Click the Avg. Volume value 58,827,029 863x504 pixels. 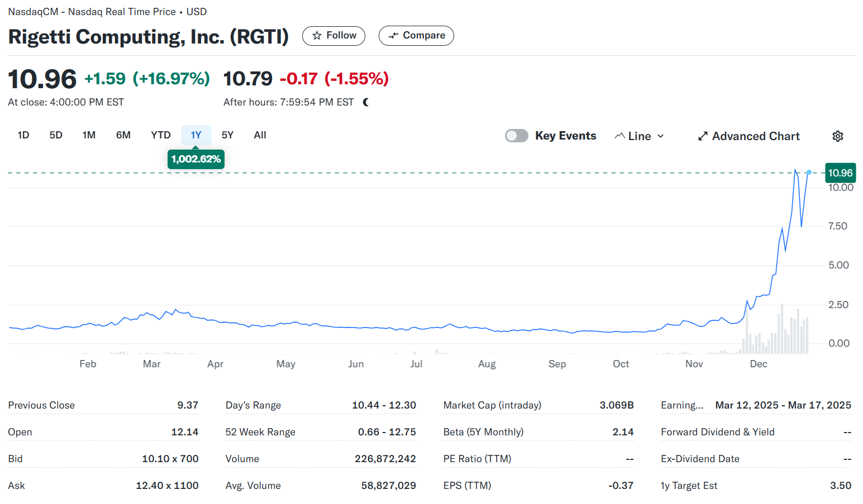point(389,486)
